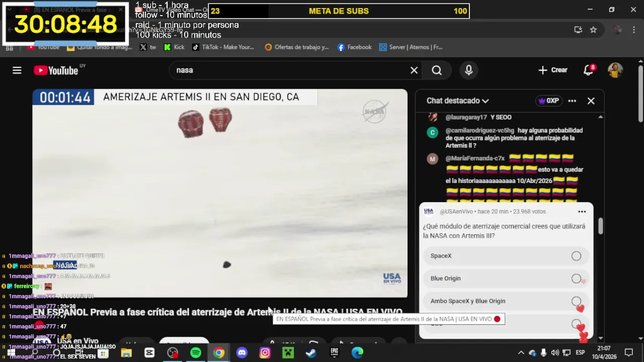Select 'Ambo SpaceX y Blue Origin' option
This screenshot has height=362, width=644.
pyautogui.click(x=506, y=301)
